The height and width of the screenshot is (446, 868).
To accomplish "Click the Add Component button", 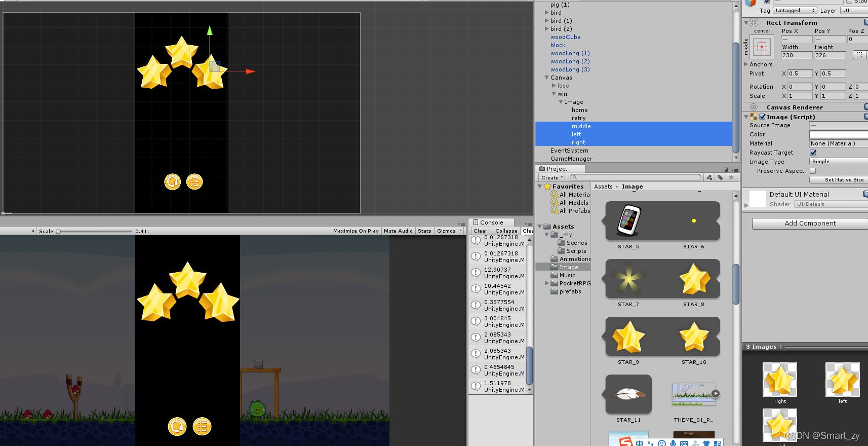I will (810, 224).
